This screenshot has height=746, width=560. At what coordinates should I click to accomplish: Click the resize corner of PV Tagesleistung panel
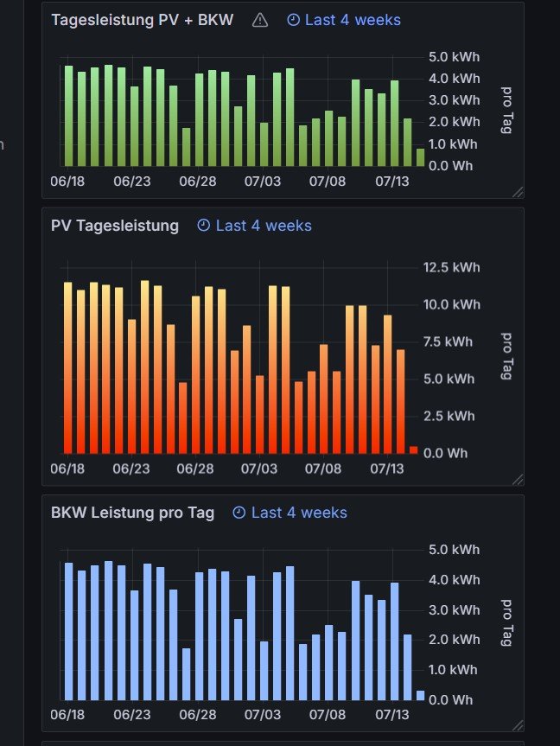tap(518, 479)
